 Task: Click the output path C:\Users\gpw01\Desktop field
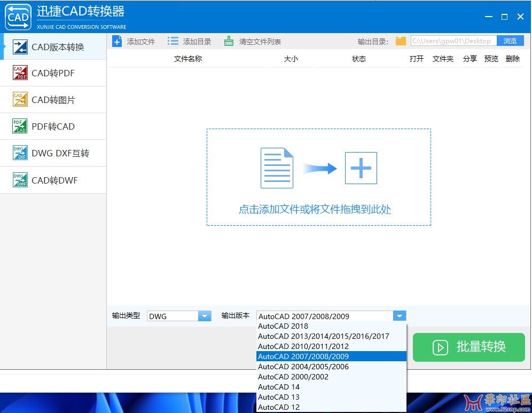pos(453,41)
